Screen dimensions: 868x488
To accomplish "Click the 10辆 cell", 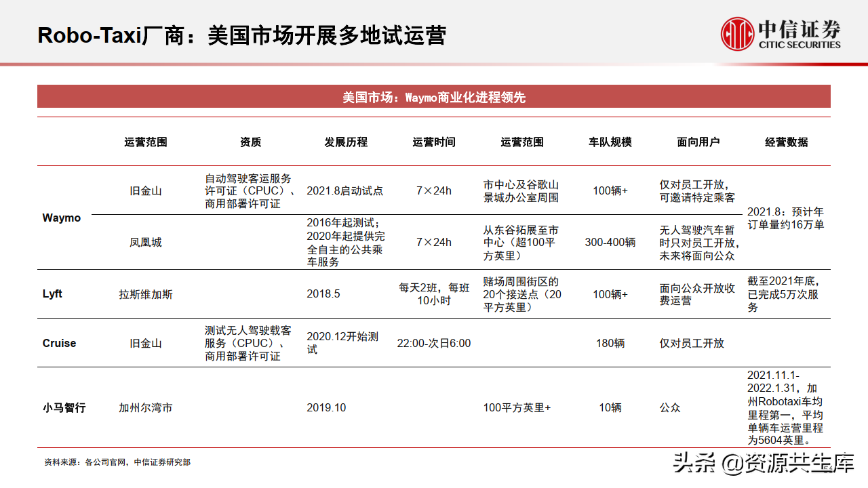I will click(610, 408).
